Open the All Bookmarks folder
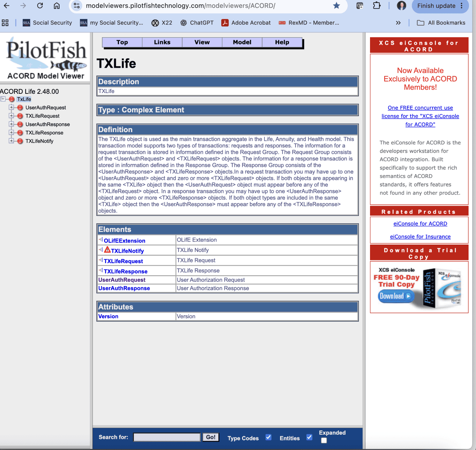476x450 pixels. point(441,23)
